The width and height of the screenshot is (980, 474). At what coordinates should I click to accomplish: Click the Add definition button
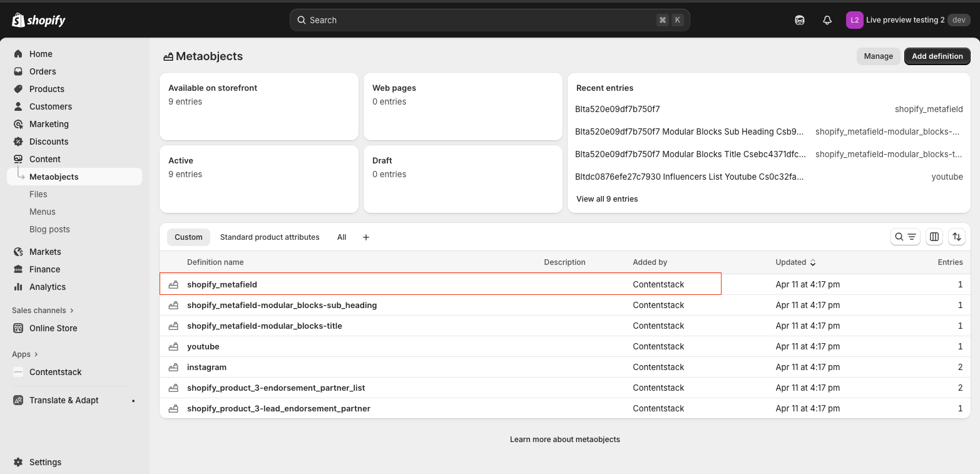pyautogui.click(x=937, y=56)
